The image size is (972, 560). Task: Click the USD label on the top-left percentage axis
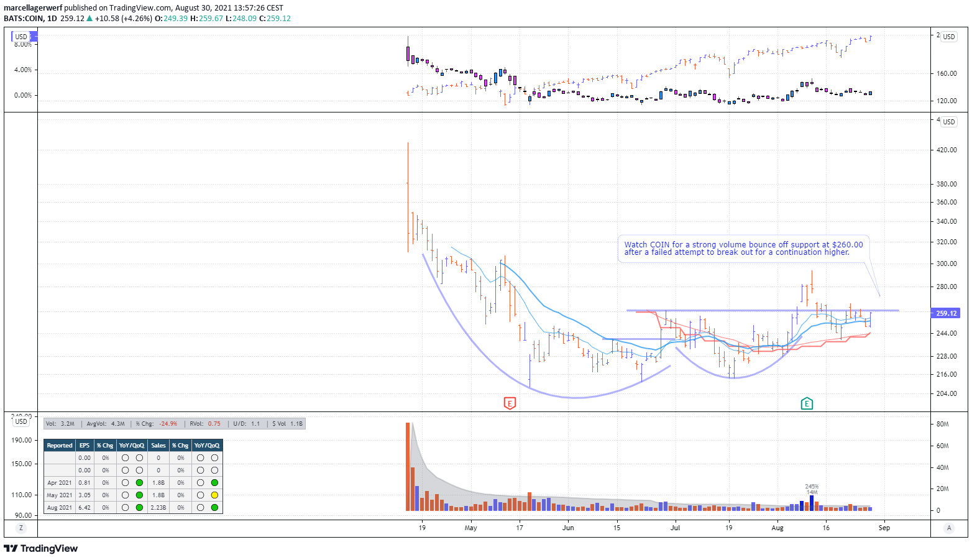21,37
